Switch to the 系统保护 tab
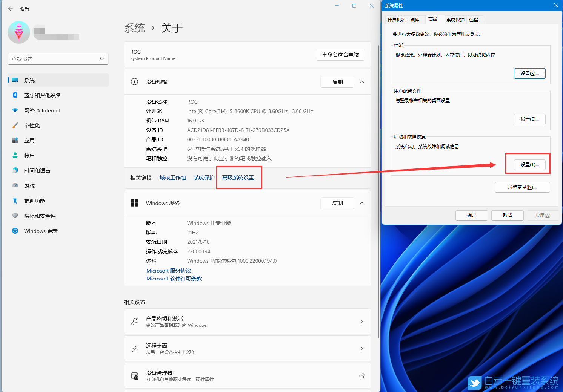The height and width of the screenshot is (392, 563). coord(455,19)
